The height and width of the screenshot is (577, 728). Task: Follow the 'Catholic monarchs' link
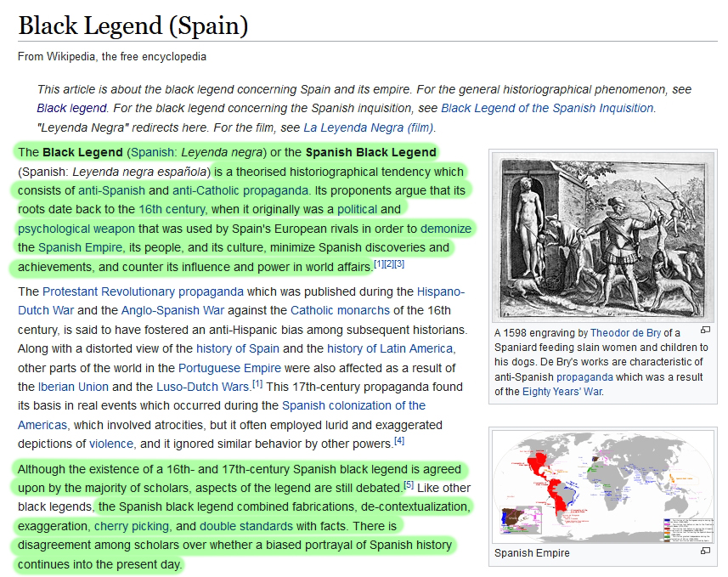(x=341, y=310)
